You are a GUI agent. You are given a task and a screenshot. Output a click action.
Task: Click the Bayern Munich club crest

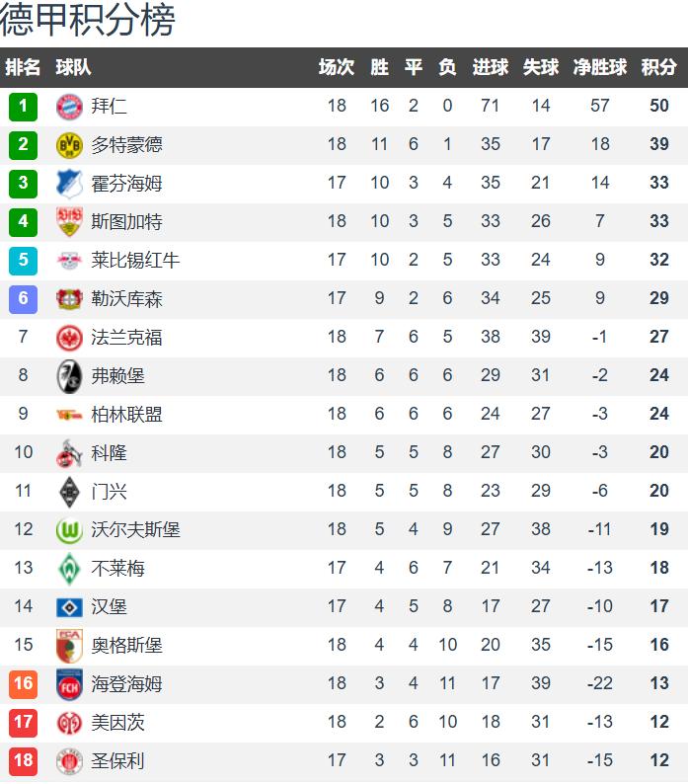coord(69,107)
